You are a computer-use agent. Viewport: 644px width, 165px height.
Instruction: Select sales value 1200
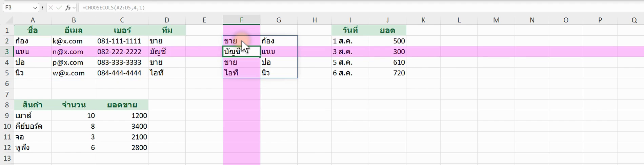tap(122, 115)
